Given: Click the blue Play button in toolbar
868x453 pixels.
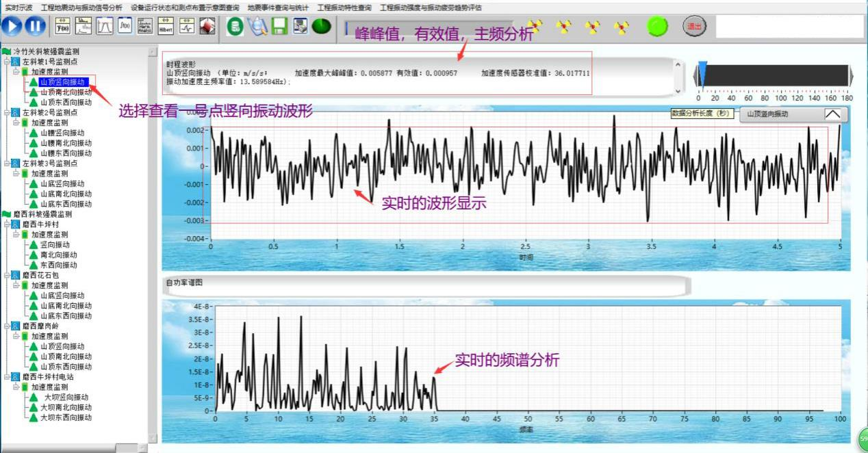Looking at the screenshot, I should coord(12,27).
